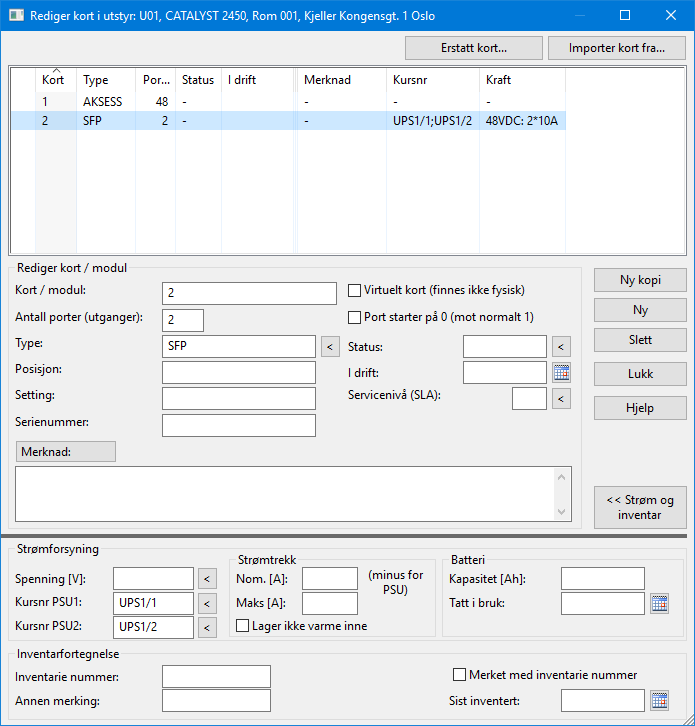Viewport: 695px width, 726px height.
Task: Sort list by Merknad column header
Action: click(x=342, y=80)
